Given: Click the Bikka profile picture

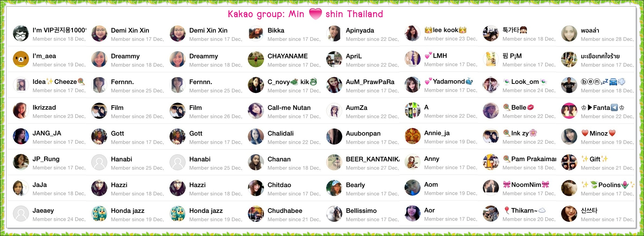Looking at the screenshot, I should 256,33.
